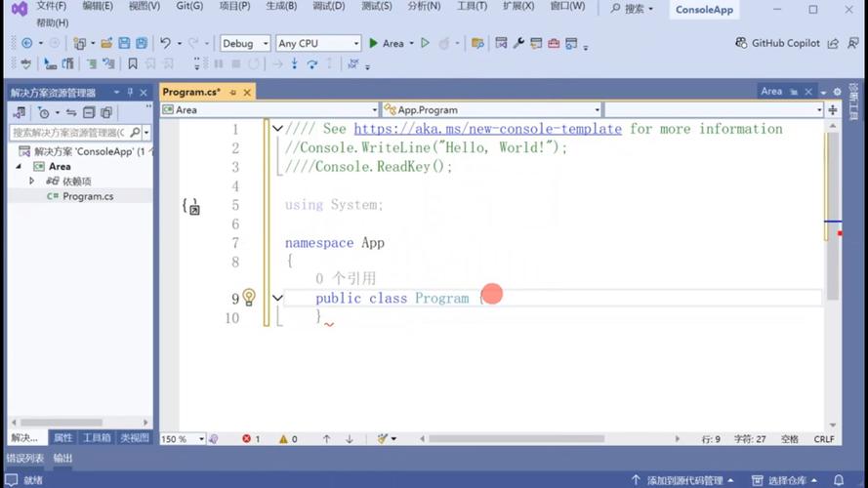This screenshot has height=488, width=868.
Task: Click the code cleanup broom icon
Action: pyautogui.click(x=383, y=439)
